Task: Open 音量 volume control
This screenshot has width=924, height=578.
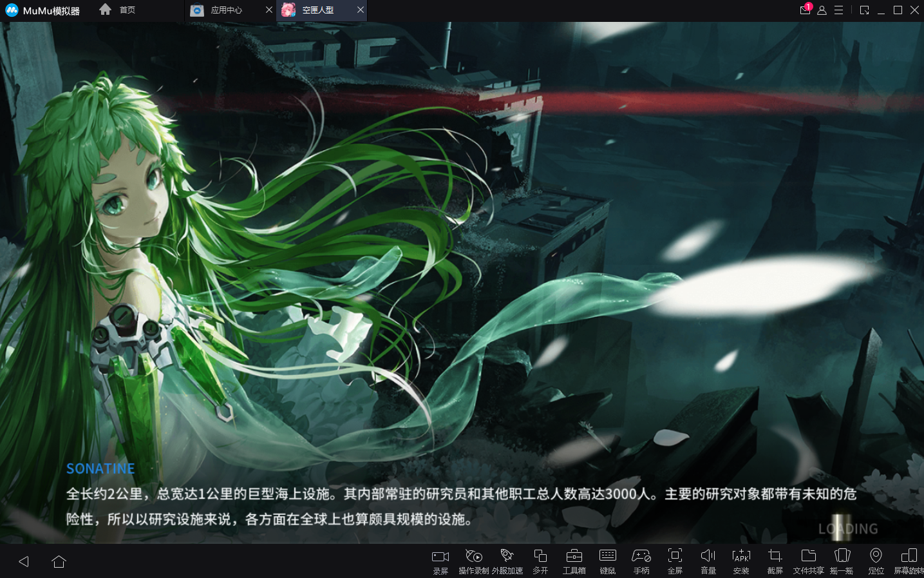Action: tap(708, 561)
